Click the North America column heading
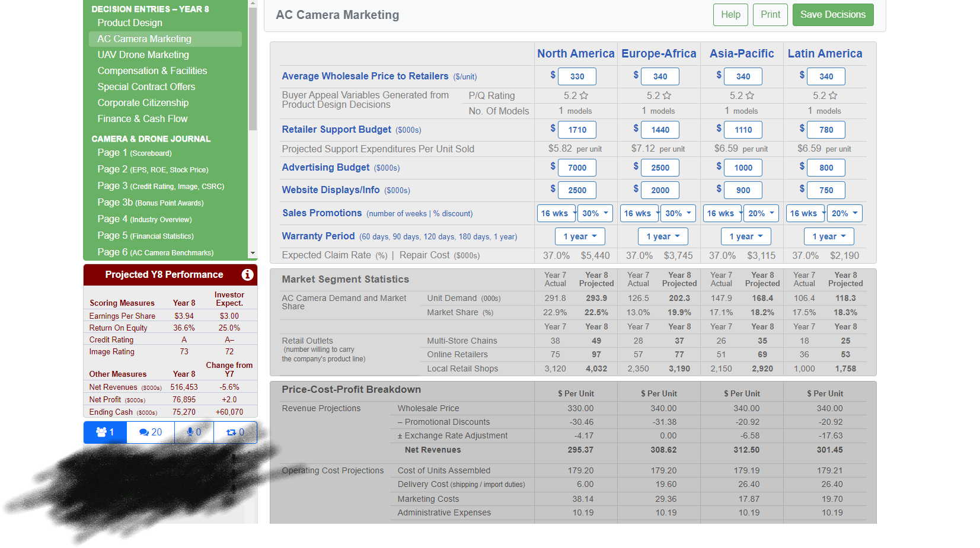Screen dimensions: 980x548 (x=576, y=54)
